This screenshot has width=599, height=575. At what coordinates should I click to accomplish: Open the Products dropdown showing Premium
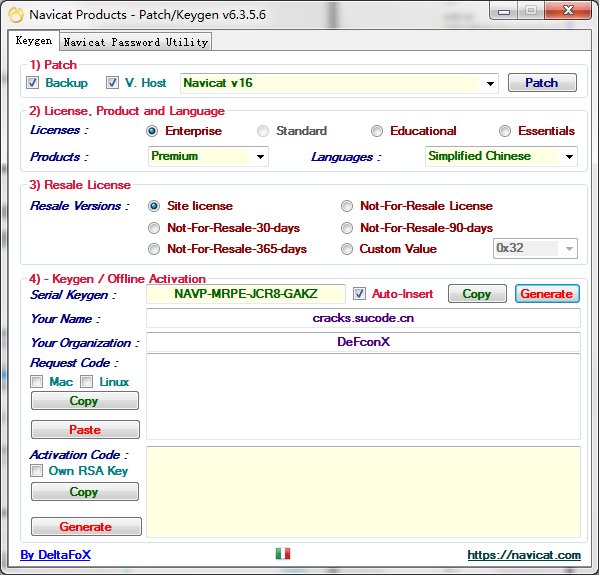click(208, 156)
